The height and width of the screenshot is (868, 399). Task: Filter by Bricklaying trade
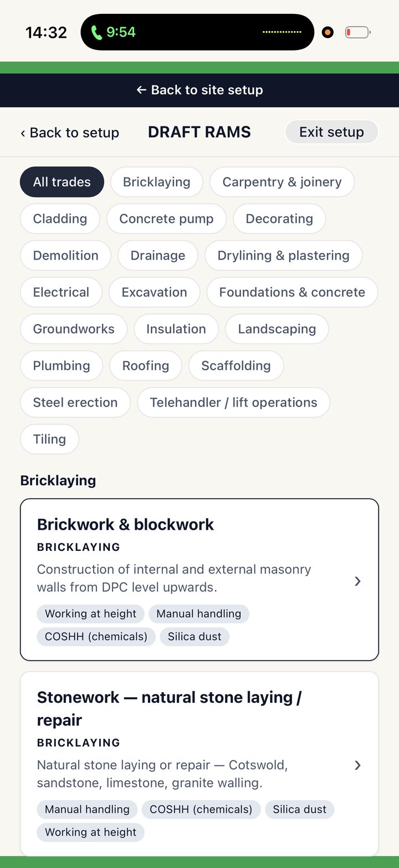157,182
